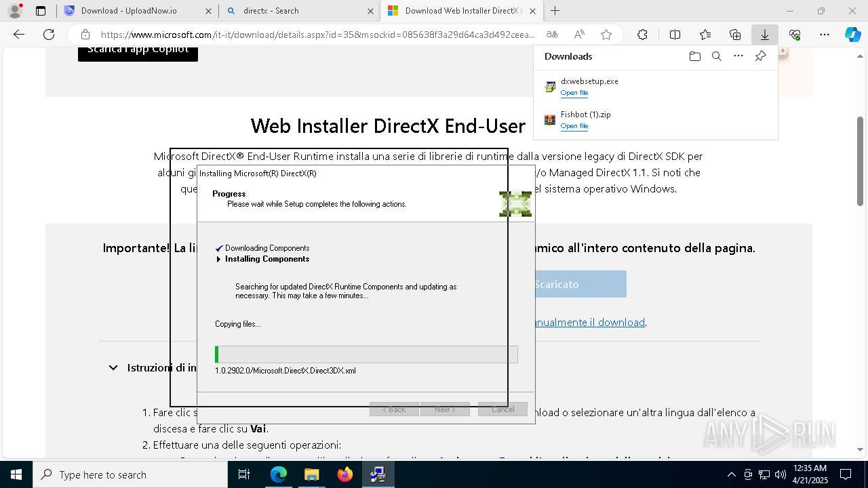This screenshot has height=488, width=868.
Task: Click the dxwebsetup.exe file name
Action: pos(589,81)
